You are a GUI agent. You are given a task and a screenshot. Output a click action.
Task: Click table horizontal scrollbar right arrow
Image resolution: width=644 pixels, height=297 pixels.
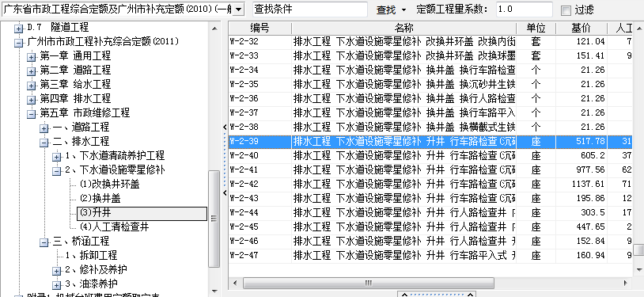pyautogui.click(x=627, y=283)
